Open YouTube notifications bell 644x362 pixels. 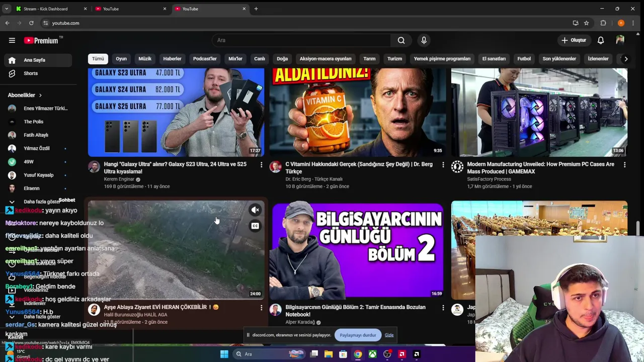pos(601,40)
